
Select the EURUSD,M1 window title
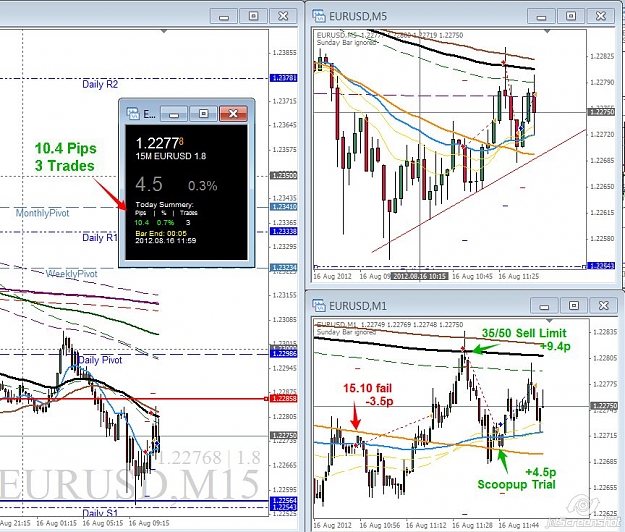pos(358,306)
